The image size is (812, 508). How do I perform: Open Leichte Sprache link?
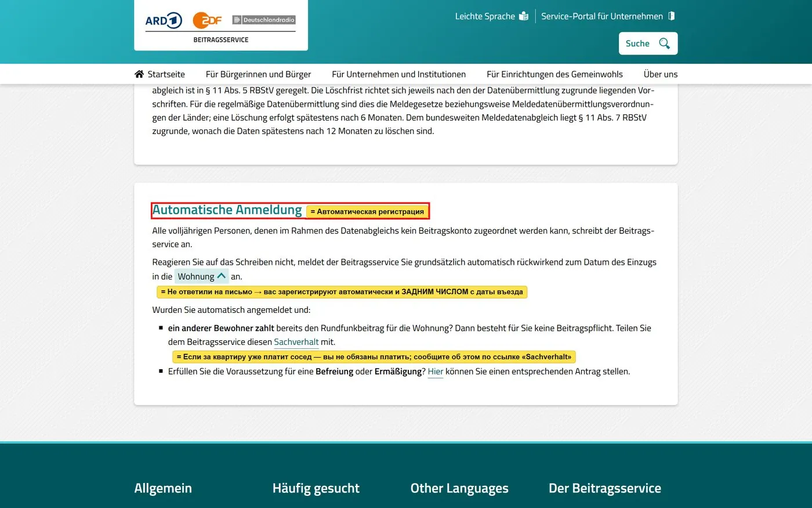pyautogui.click(x=491, y=16)
